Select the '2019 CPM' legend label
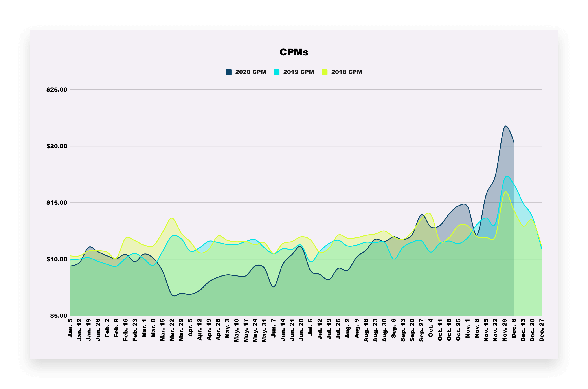Viewport: 588px width, 389px height. coord(299,72)
